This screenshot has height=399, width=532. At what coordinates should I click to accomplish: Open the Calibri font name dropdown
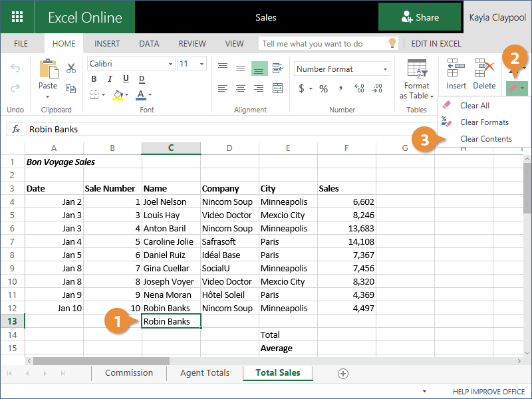pos(130,64)
